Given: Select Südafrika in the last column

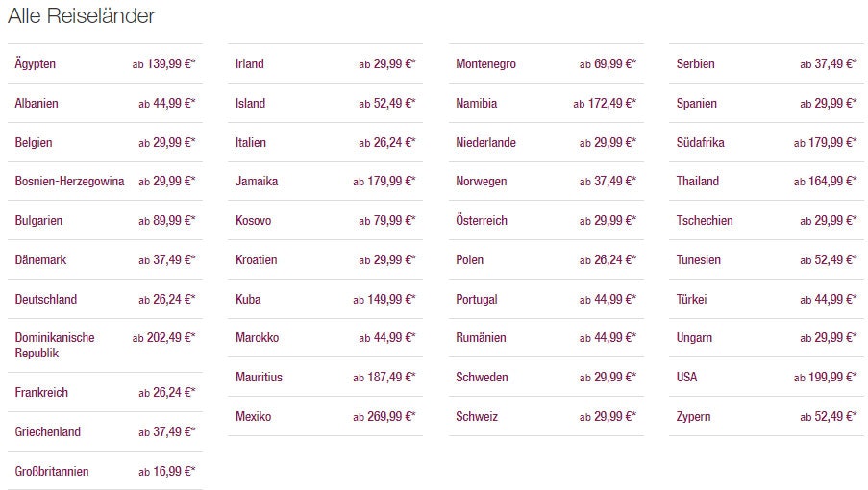Looking at the screenshot, I should click(701, 143).
